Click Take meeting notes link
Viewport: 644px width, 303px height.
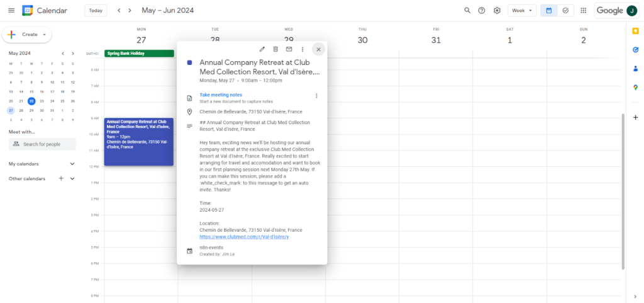[221, 95]
